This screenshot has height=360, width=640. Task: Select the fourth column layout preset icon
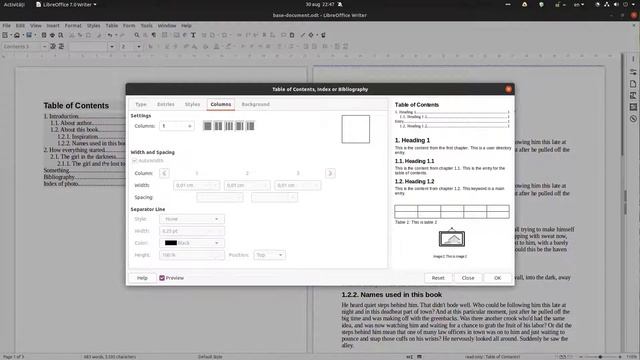tap(240, 126)
